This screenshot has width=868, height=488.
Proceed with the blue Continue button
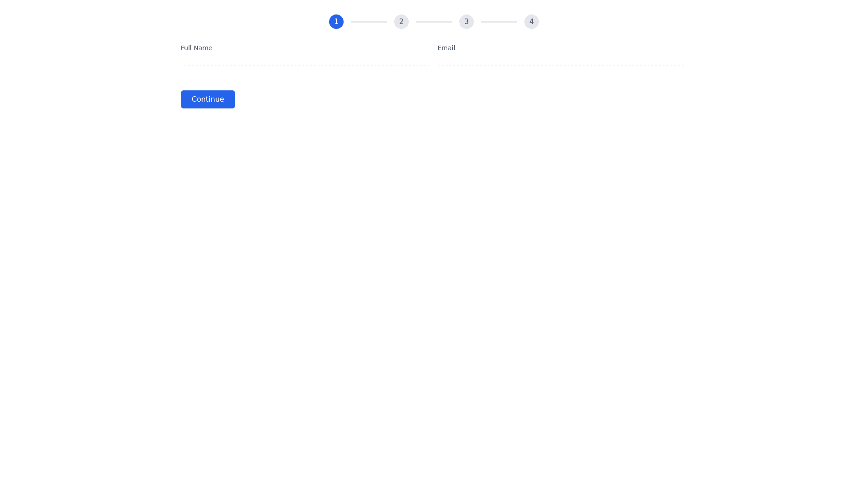pyautogui.click(x=208, y=99)
